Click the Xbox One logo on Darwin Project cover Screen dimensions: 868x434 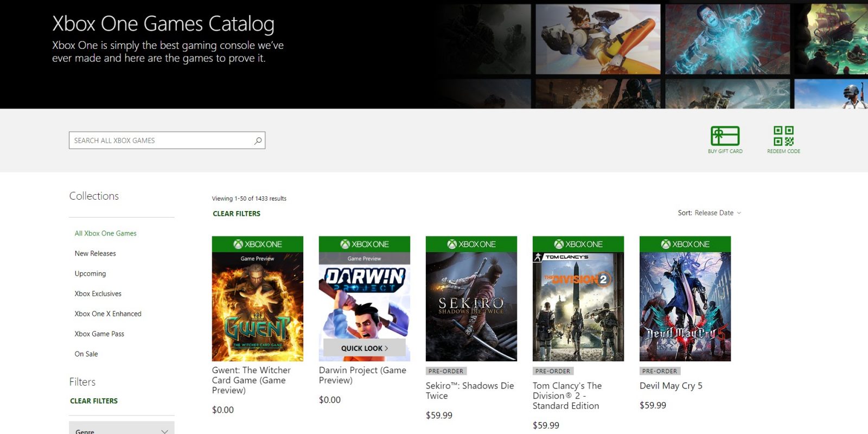pyautogui.click(x=365, y=244)
